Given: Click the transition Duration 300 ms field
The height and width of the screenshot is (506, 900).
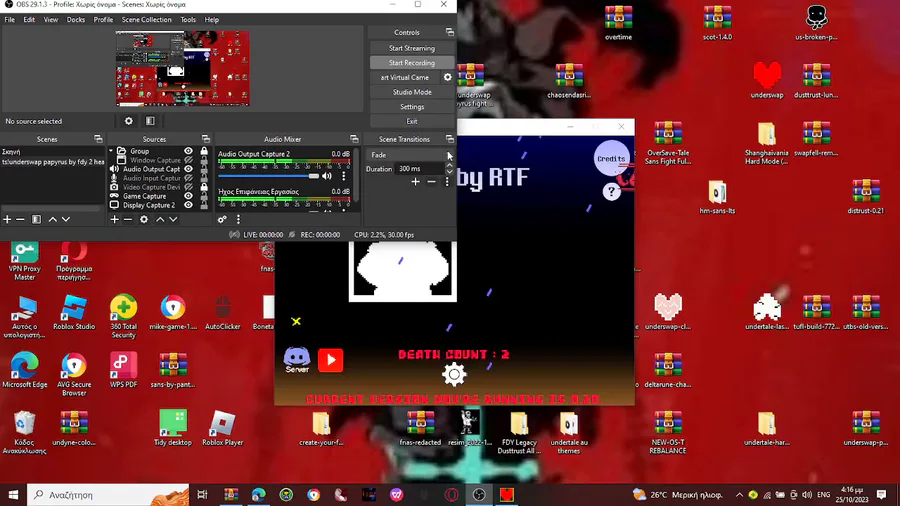Looking at the screenshot, I should (x=420, y=169).
